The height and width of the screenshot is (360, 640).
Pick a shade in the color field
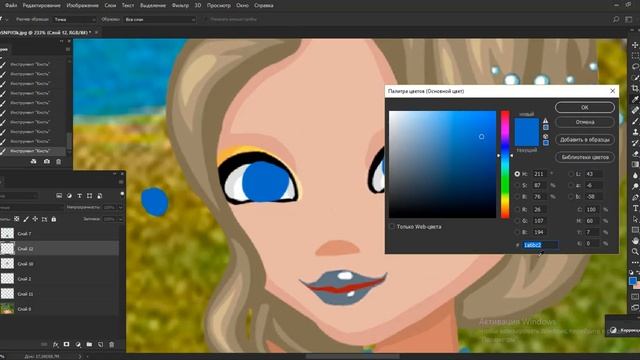[442, 164]
